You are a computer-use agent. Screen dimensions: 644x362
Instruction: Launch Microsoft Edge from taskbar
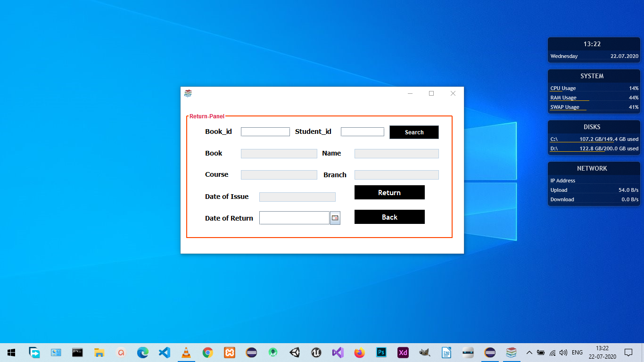143,352
